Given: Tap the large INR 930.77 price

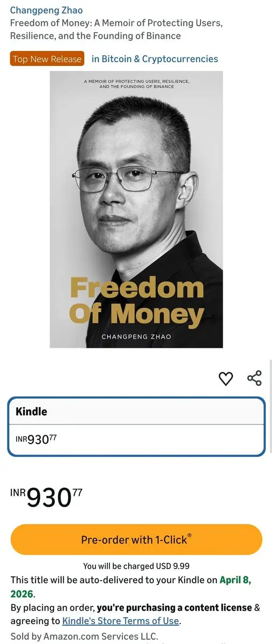Looking at the screenshot, I should (x=47, y=497).
